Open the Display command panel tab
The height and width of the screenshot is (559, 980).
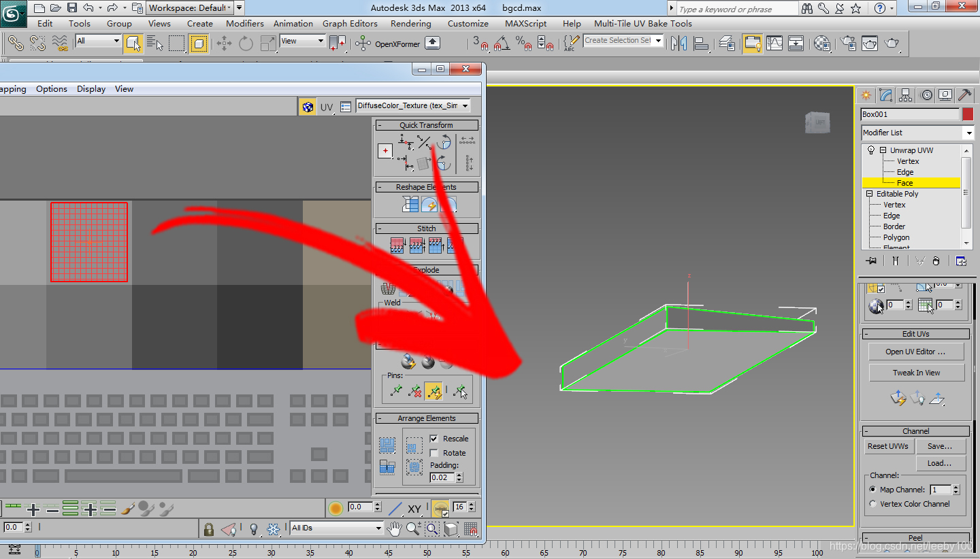pos(945,95)
